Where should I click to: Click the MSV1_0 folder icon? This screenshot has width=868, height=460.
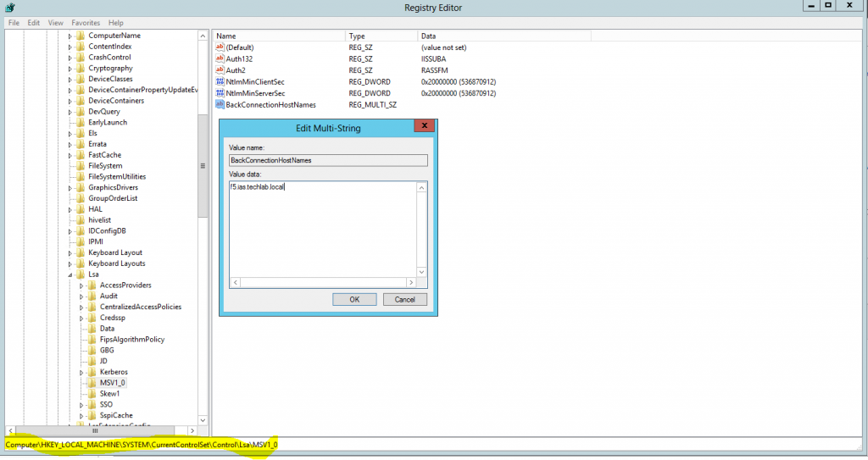[92, 383]
